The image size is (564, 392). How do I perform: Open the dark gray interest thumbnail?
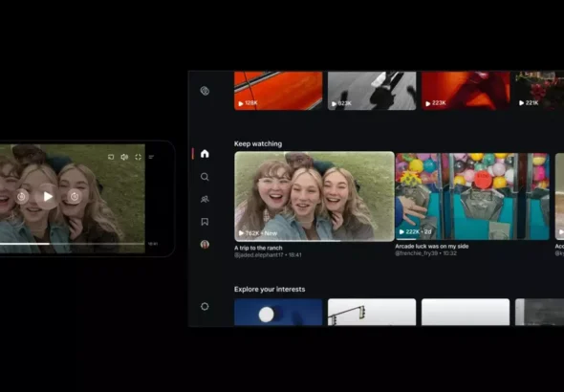539,312
